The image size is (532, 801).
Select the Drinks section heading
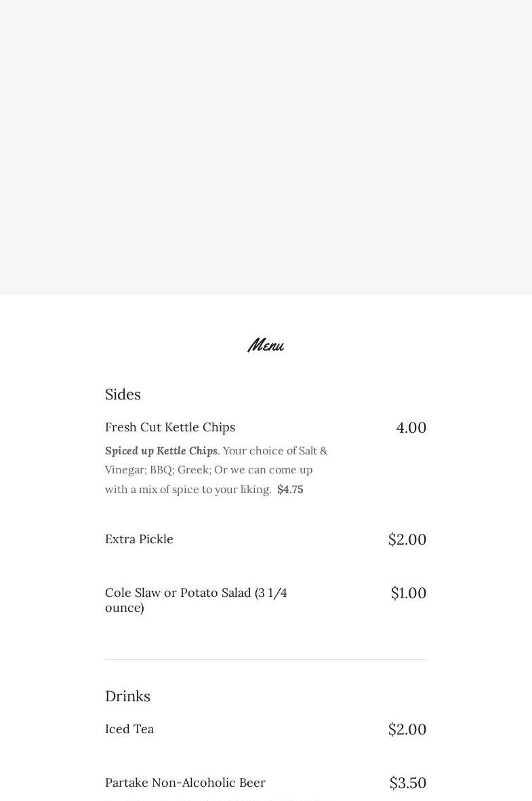click(x=127, y=696)
